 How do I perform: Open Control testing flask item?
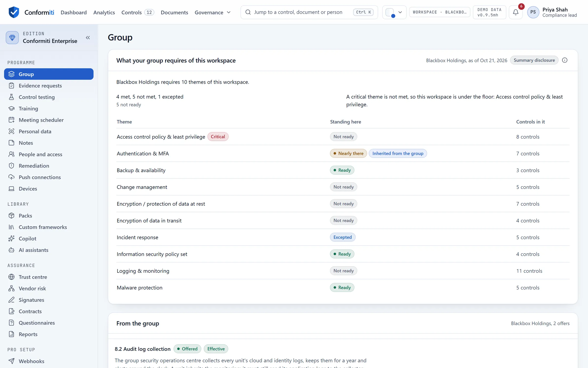[x=49, y=97]
